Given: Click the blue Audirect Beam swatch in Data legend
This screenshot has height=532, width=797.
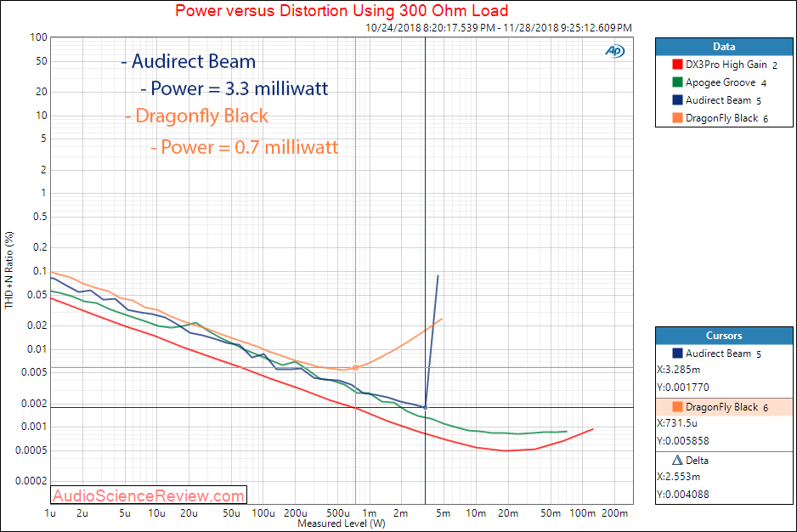Looking at the screenshot, I should [677, 100].
